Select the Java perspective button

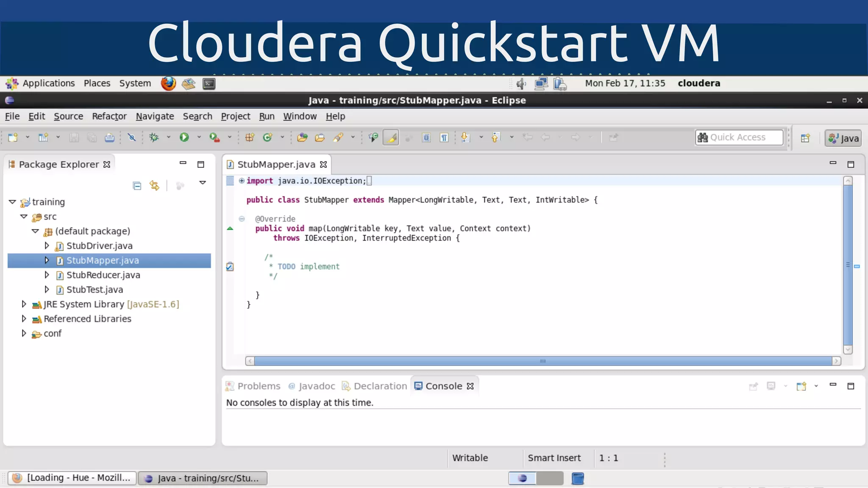843,138
